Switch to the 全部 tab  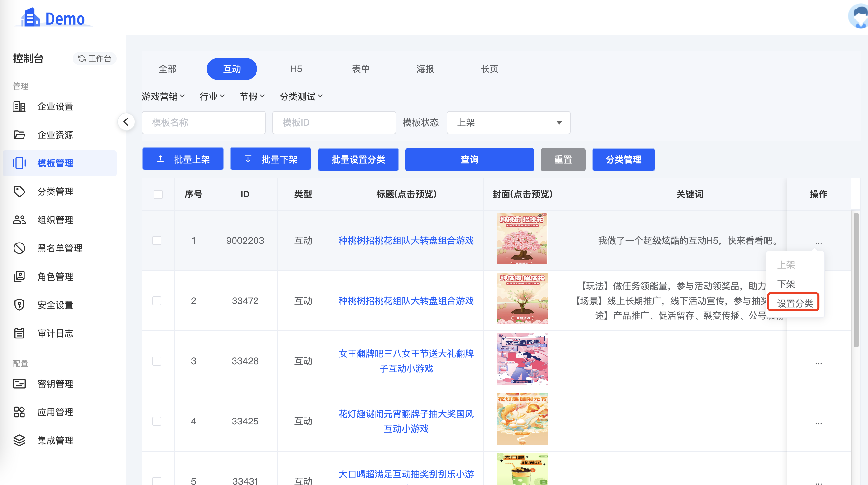click(168, 69)
